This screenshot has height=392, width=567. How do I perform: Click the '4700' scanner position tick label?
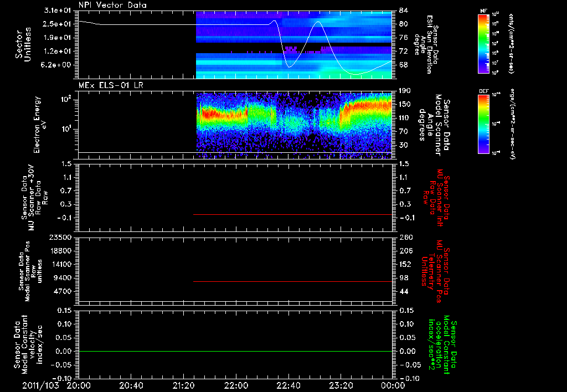(62, 291)
